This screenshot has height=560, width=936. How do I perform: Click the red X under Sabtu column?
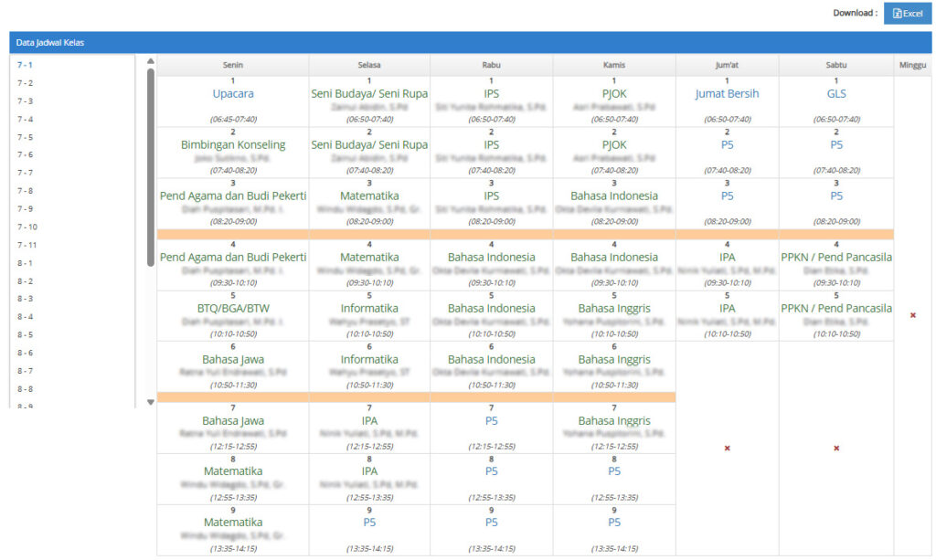(x=836, y=448)
